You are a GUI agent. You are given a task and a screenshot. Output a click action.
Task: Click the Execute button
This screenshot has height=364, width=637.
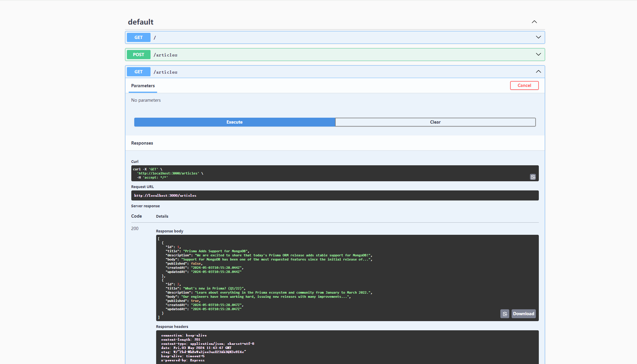[x=235, y=122]
